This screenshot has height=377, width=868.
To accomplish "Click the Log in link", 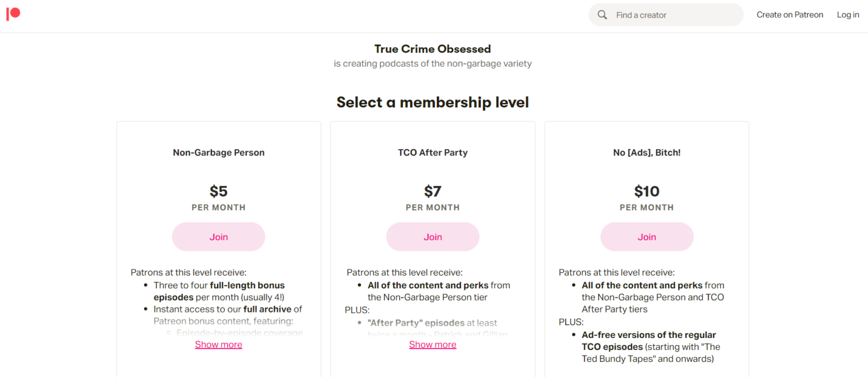I will pos(848,15).
